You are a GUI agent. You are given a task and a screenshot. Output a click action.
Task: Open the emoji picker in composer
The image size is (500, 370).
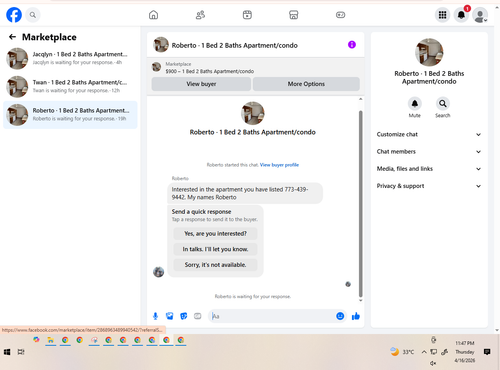point(340,316)
